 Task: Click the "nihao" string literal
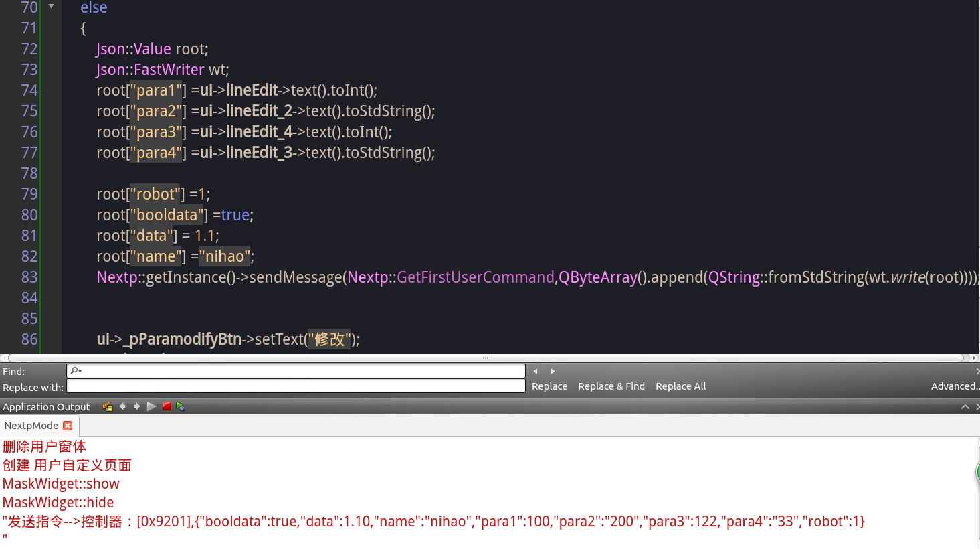[225, 256]
